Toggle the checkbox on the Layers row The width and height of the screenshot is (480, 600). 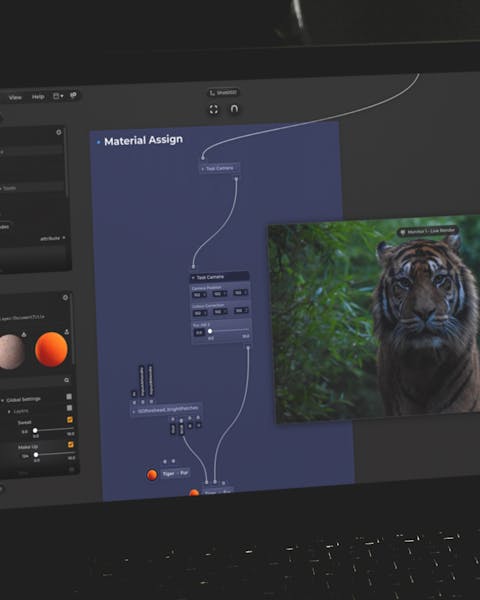[69, 408]
